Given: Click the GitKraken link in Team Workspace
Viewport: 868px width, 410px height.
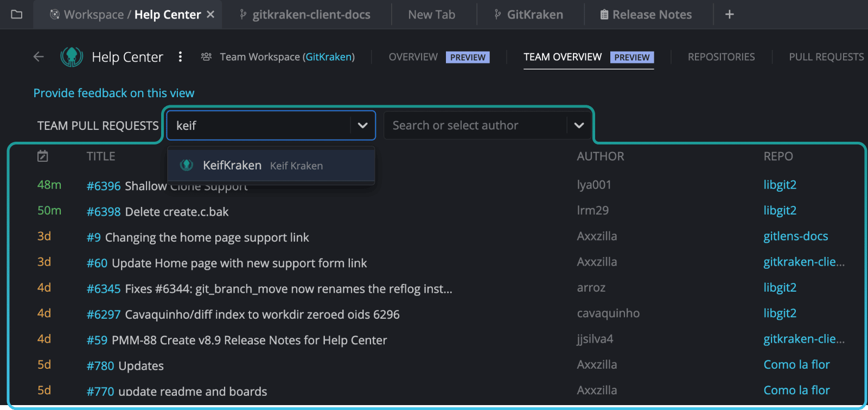Looking at the screenshot, I should click(x=329, y=57).
